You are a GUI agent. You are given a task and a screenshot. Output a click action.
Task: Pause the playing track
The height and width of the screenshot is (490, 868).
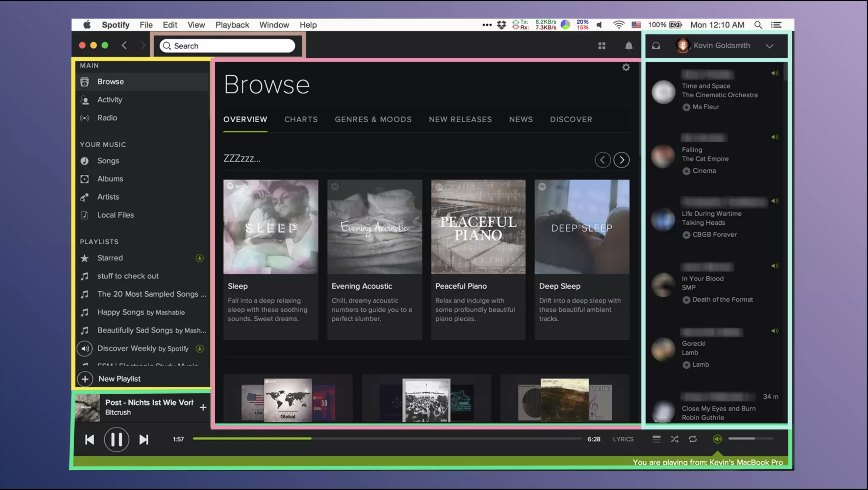tap(117, 440)
